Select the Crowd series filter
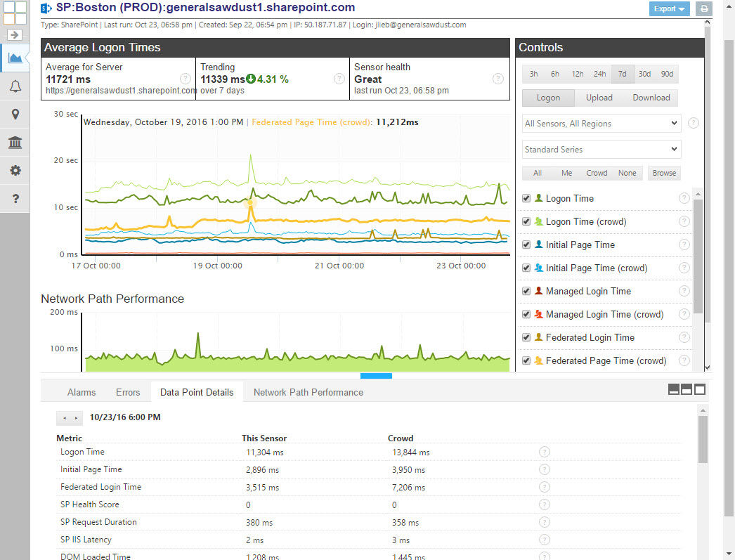The height and width of the screenshot is (560, 735). coord(597,173)
